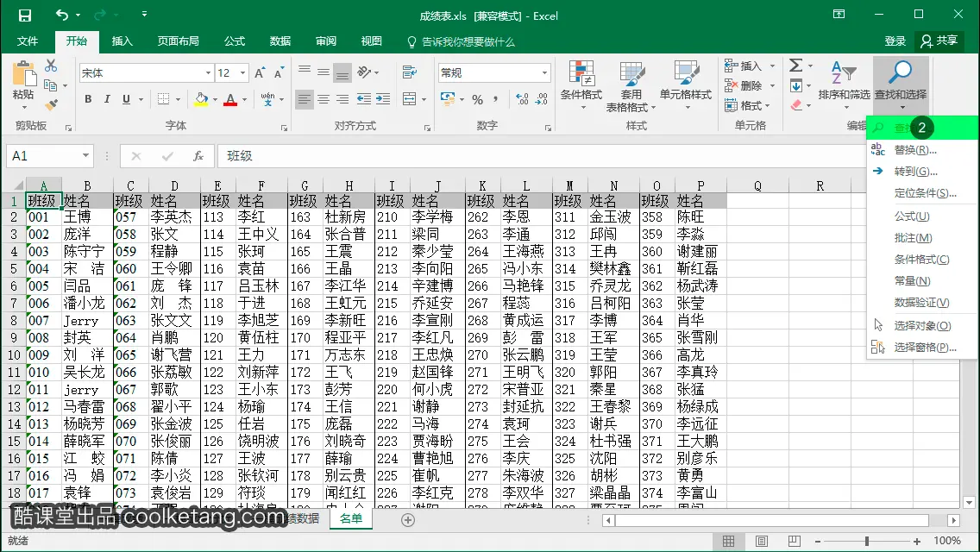
Task: Apply percent style
Action: (x=478, y=99)
